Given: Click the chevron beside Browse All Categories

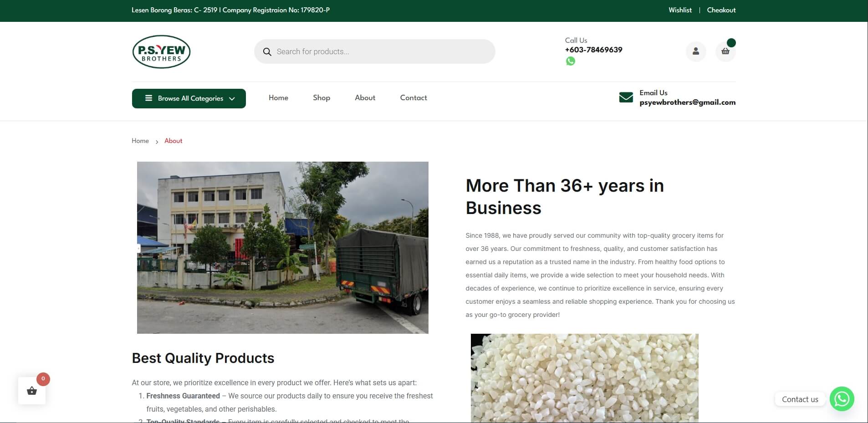Looking at the screenshot, I should coord(232,99).
